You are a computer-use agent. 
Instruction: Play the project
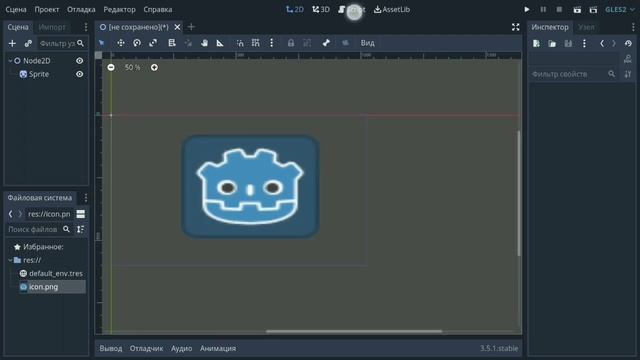click(527, 9)
